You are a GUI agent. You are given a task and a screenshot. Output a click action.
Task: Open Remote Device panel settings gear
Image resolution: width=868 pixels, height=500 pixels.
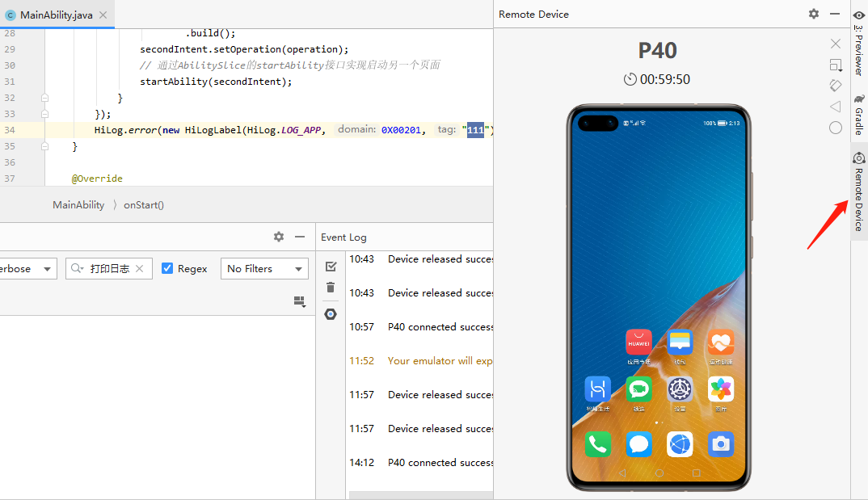coord(813,14)
